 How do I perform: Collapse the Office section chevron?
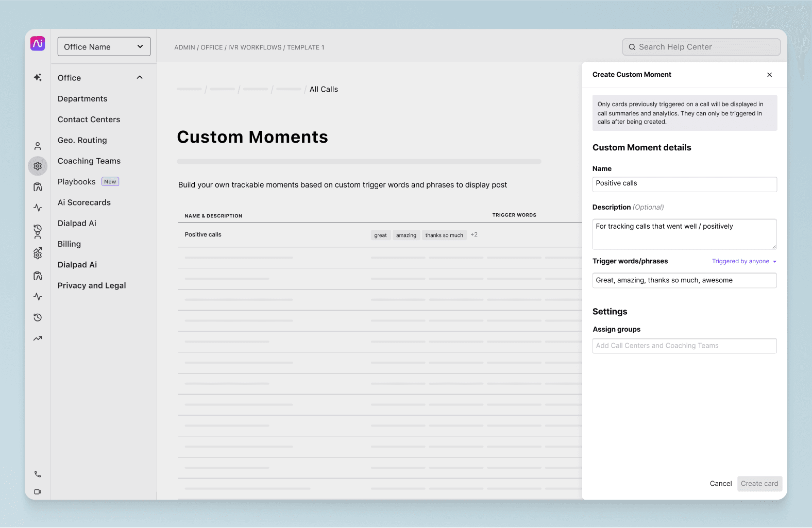[x=140, y=78]
